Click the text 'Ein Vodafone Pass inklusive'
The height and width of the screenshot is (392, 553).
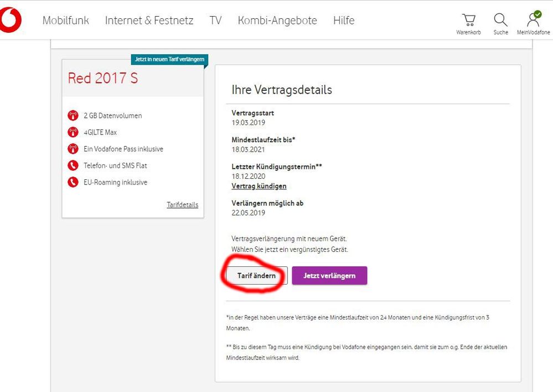[123, 149]
